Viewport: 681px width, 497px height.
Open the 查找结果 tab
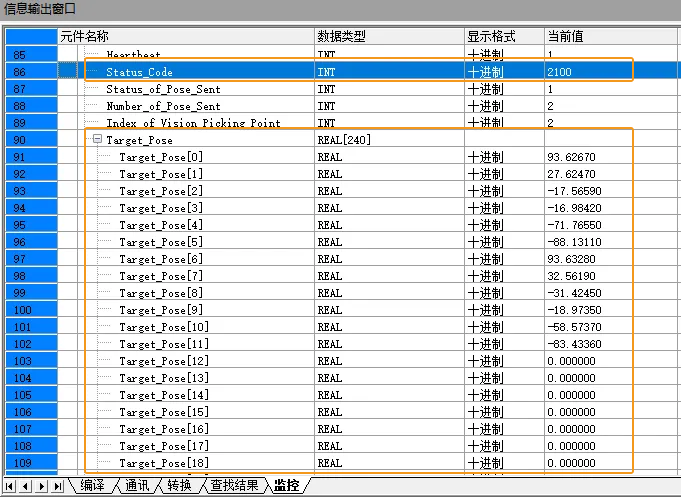pyautogui.click(x=235, y=485)
